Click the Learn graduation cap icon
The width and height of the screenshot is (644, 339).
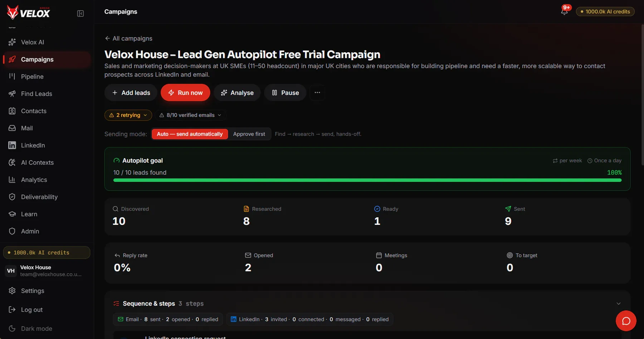12,214
